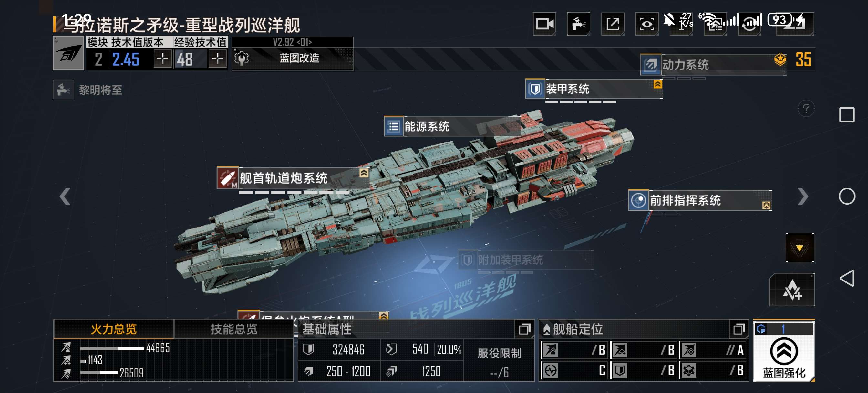Select the 火力总览 tab

(114, 329)
